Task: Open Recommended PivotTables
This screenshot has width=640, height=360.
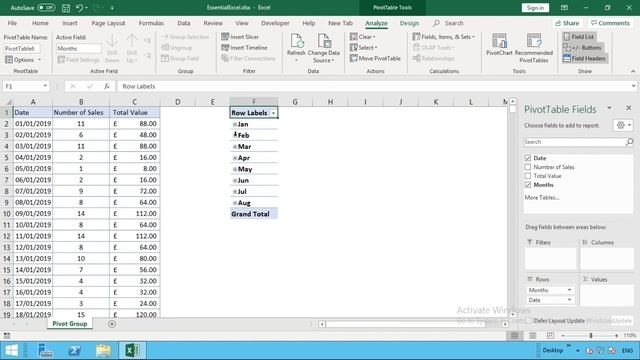Action: 533,48
